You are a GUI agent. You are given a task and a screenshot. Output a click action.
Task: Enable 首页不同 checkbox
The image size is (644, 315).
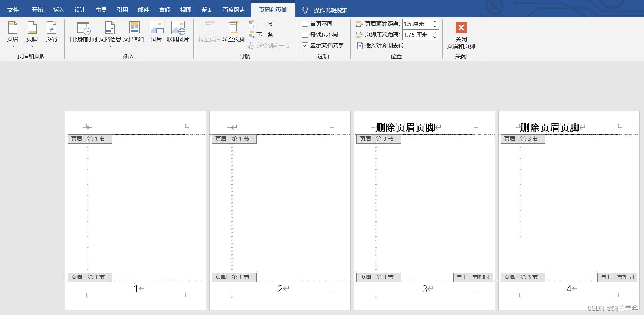pos(305,24)
